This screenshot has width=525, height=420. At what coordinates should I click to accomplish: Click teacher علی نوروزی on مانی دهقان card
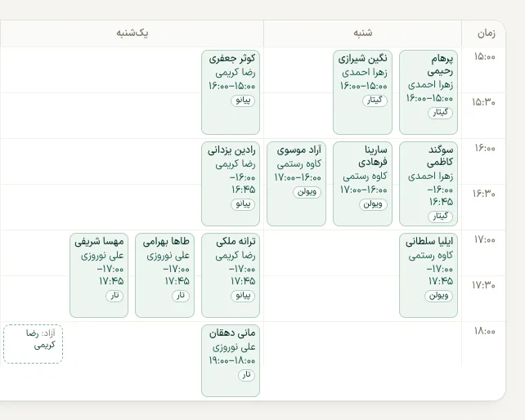click(234, 347)
